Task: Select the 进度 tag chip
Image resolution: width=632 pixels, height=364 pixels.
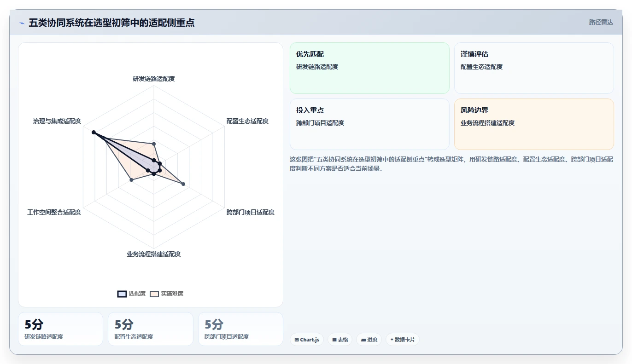Action: 369,340
